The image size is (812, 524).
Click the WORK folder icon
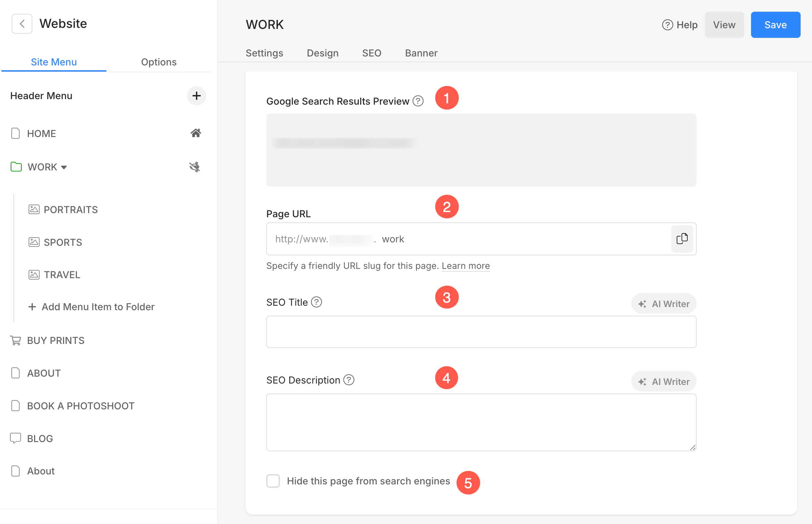16,167
